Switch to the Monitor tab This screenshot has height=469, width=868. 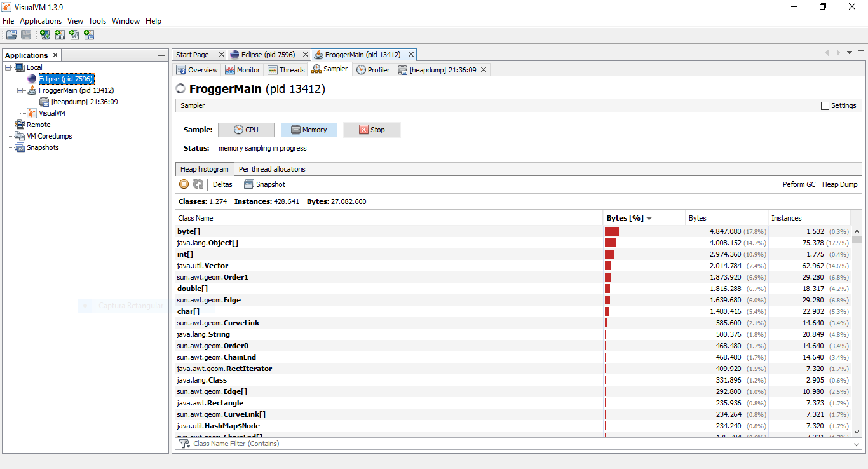coord(242,70)
